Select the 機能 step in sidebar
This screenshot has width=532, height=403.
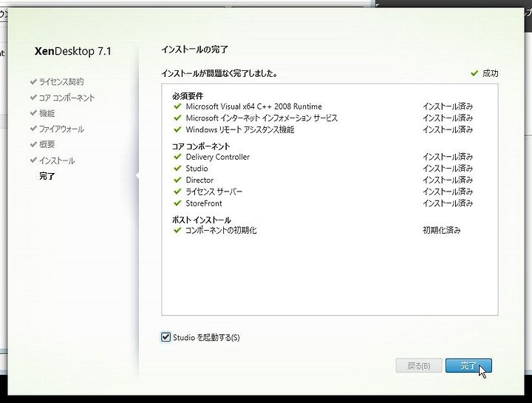[47, 113]
